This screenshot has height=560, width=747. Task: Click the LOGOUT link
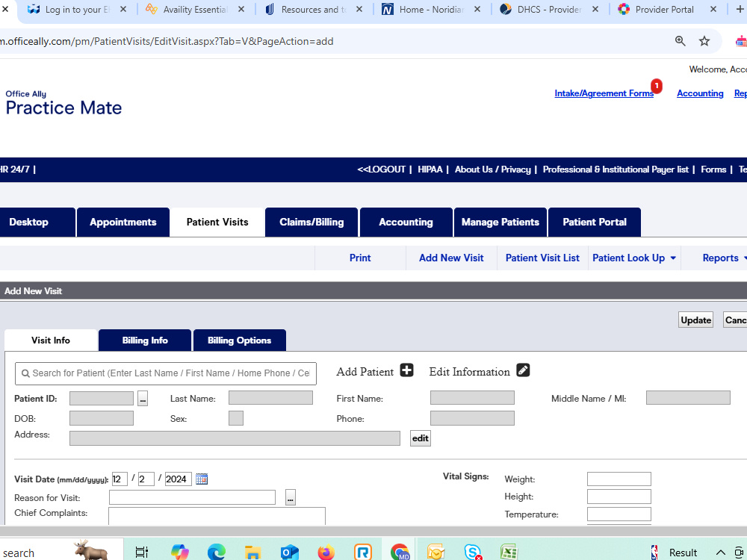382,169
